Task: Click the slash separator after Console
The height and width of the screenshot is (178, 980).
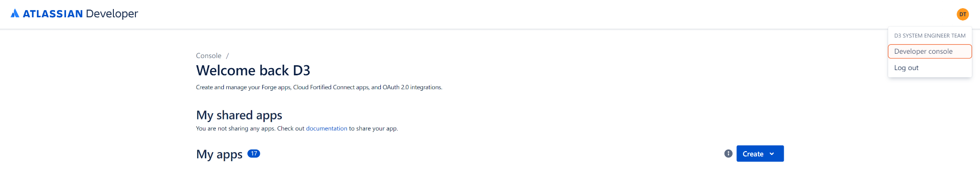Action: (227, 56)
